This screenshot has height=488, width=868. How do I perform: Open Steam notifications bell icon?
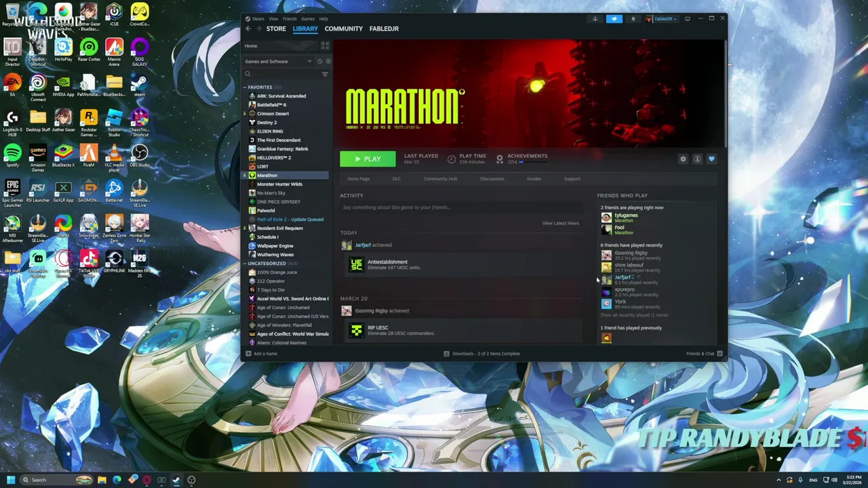tap(633, 19)
